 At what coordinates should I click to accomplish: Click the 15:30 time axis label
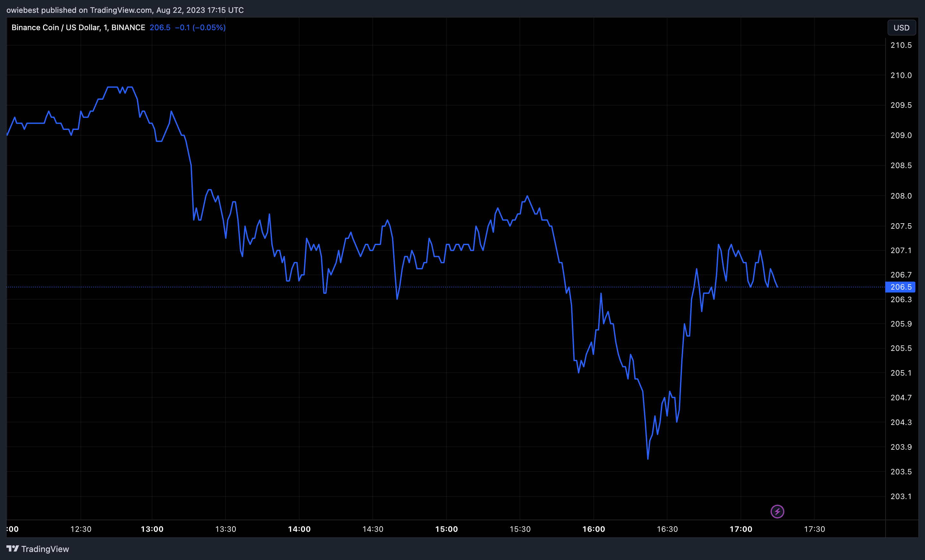click(520, 529)
